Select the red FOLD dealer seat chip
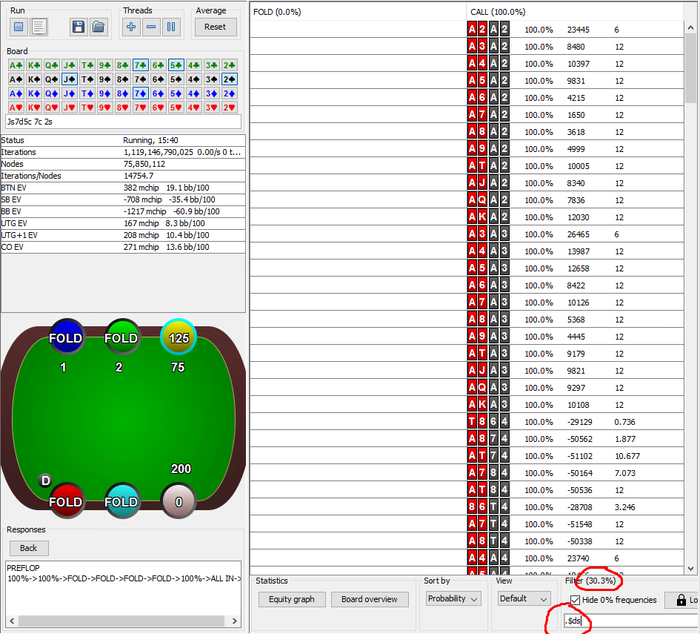The width and height of the screenshot is (700, 634). (x=66, y=501)
